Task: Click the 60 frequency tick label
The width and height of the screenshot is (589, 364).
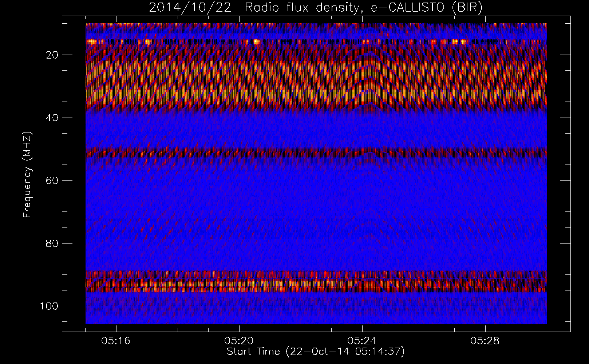Action: pos(52,180)
